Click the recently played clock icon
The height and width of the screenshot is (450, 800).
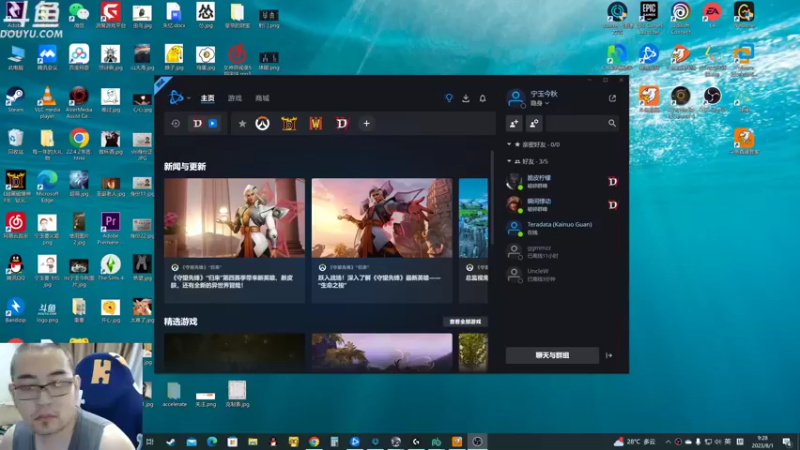176,123
